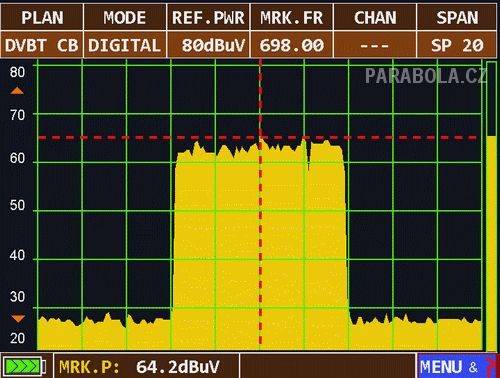
Task: Click the orange up arrow below 80
Action: (17, 91)
